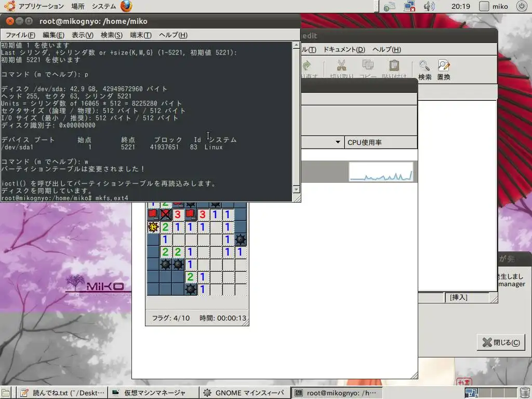The width and height of the screenshot is (532, 399).
Task: Click the bottom-most mine in Minesweeper
Action: point(190,289)
